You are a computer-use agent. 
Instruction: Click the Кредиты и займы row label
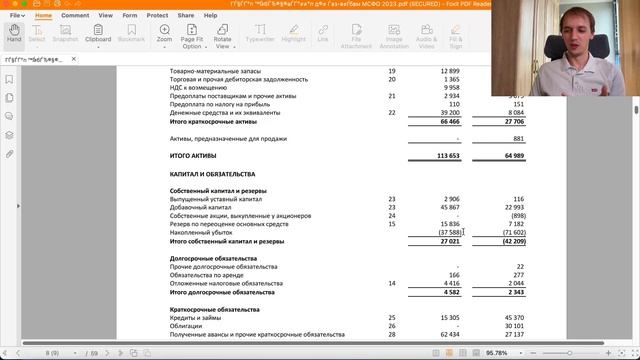coord(195,318)
